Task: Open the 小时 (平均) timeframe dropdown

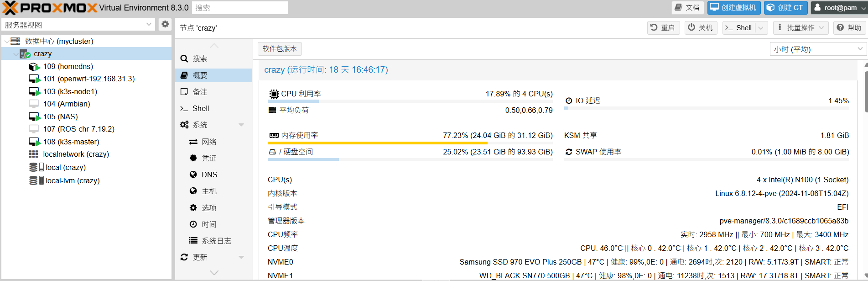Action: [x=860, y=49]
